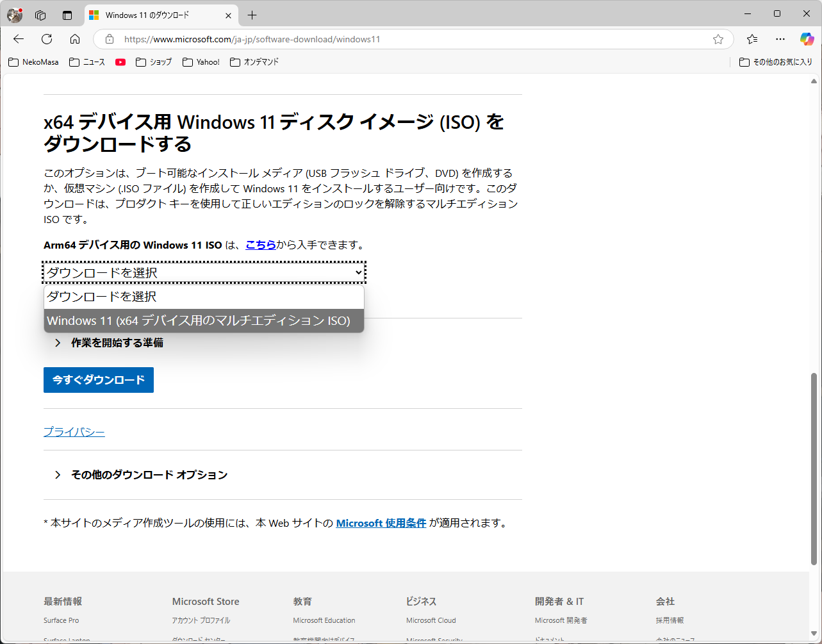Image resolution: width=822 pixels, height=644 pixels.
Task: Open the Copilot sidebar
Action: (807, 38)
